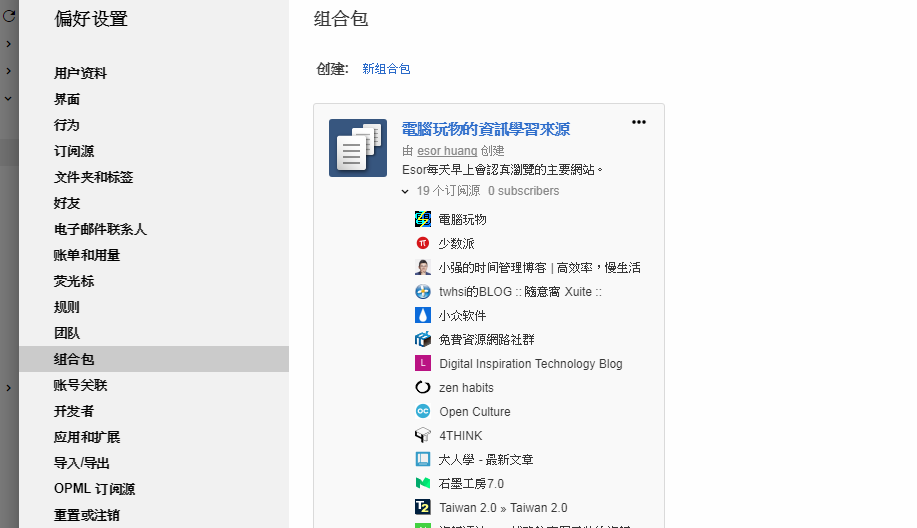Viewport: 917px width, 528px height.
Task: Expand the second chevron in the left strip
Action: (8, 71)
